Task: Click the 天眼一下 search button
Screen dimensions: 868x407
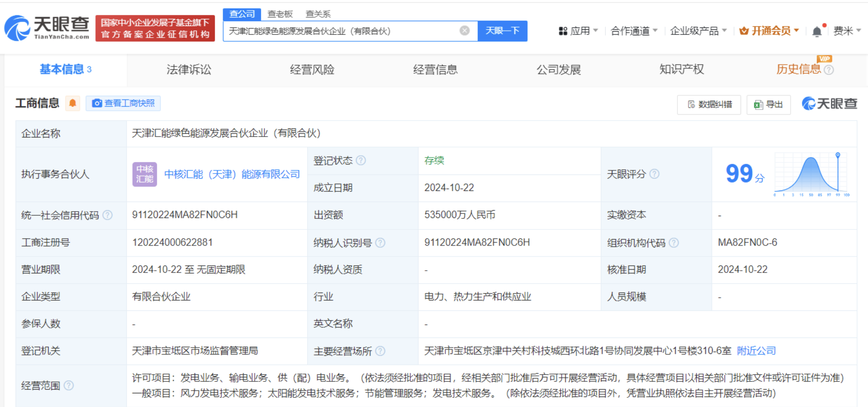Action: (x=502, y=31)
